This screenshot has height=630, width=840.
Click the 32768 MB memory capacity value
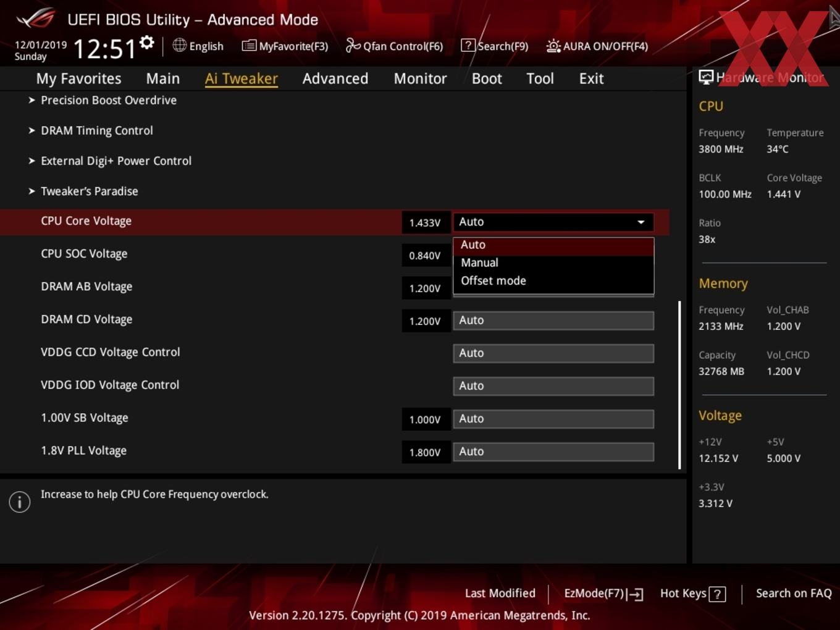[x=721, y=371]
